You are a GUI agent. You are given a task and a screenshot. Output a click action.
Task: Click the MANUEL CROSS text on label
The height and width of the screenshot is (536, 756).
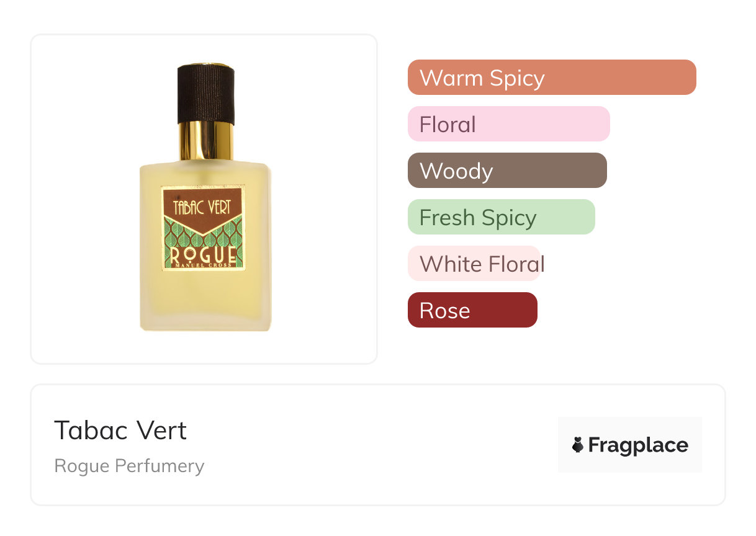(x=203, y=266)
